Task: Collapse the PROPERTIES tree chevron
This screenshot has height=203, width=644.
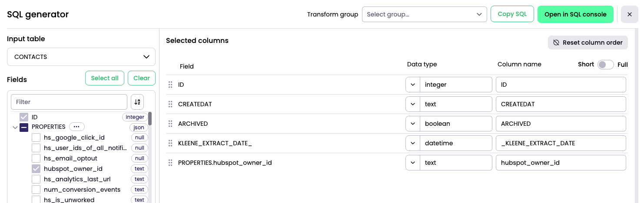Action: pyautogui.click(x=15, y=127)
